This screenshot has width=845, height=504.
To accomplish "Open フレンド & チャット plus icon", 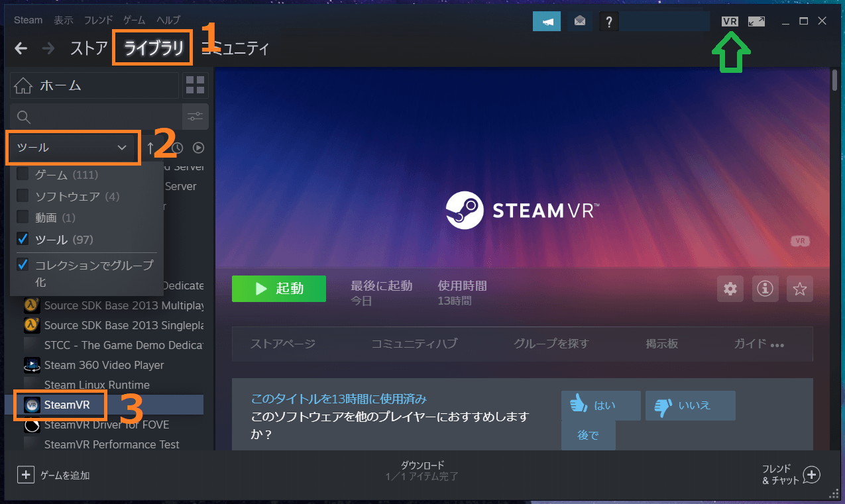I will click(x=812, y=475).
